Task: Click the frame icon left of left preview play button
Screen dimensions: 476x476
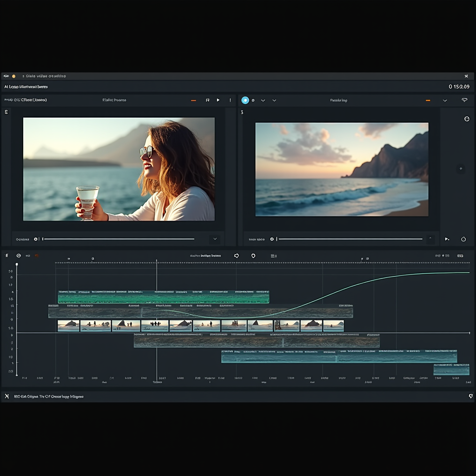Action: click(x=207, y=100)
